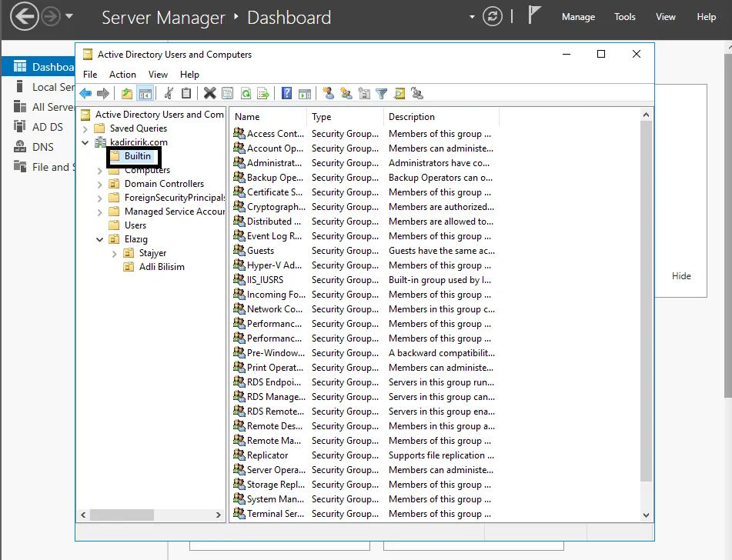Select Dashboard in Server Manager sidebar

pos(38,67)
